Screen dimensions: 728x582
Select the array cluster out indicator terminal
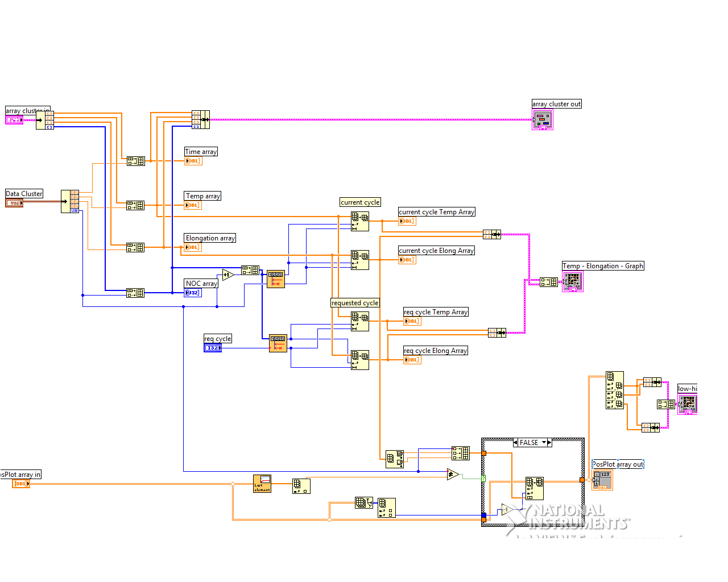point(543,120)
